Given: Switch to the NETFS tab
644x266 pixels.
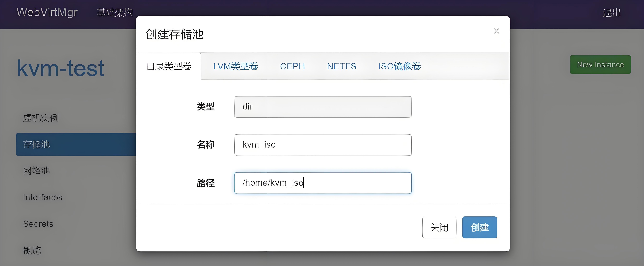Looking at the screenshot, I should 341,66.
